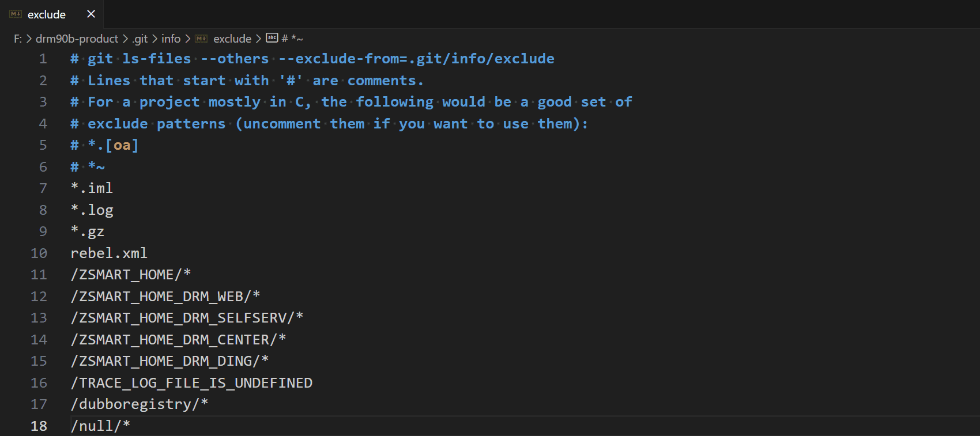Click the /TRACE_LOG_FILE_IS_UNDEFINED entry
This screenshot has width=980, height=436.
(x=191, y=383)
